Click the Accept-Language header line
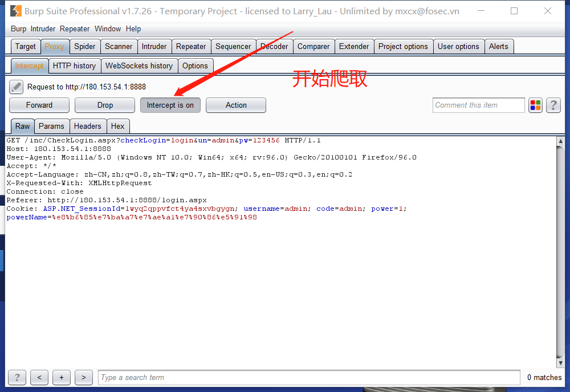Viewport: 570px width, 392px height. pyautogui.click(x=179, y=174)
